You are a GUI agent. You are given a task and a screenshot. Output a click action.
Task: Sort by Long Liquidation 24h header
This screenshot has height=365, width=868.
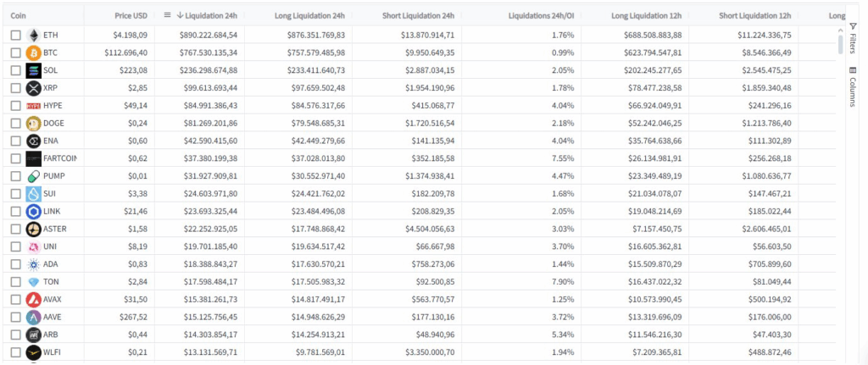pyautogui.click(x=309, y=15)
